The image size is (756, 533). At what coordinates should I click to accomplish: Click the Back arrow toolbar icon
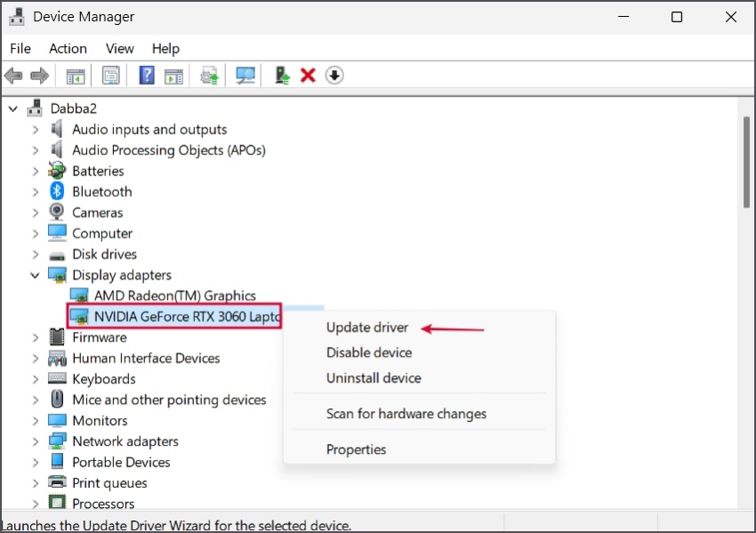tap(13, 76)
